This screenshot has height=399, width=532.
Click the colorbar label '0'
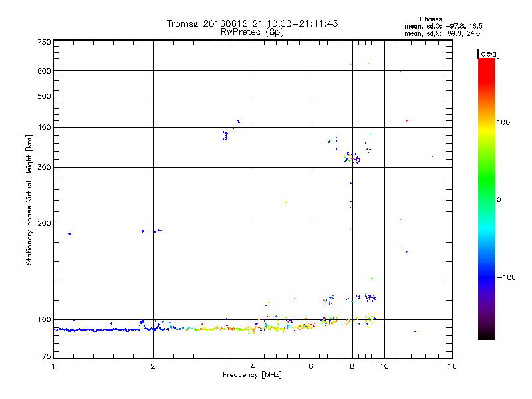(499, 200)
